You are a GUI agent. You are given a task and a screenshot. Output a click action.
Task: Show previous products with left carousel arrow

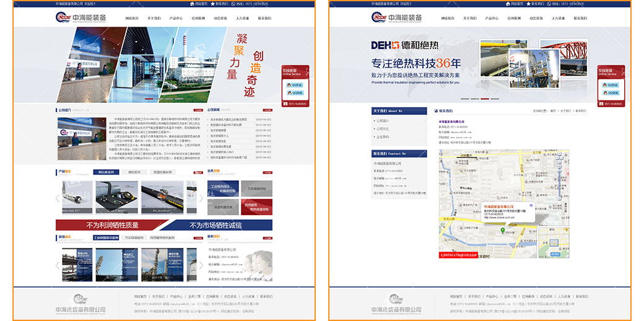coord(58,199)
